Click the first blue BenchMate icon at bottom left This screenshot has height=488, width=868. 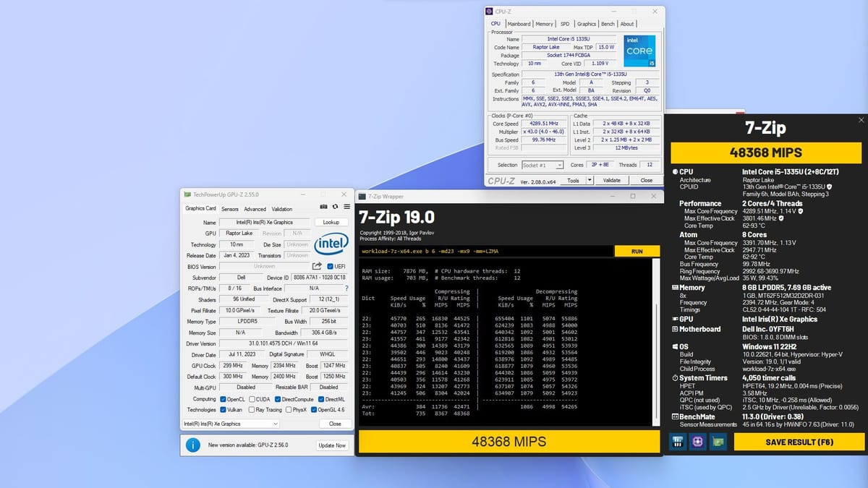tap(678, 442)
